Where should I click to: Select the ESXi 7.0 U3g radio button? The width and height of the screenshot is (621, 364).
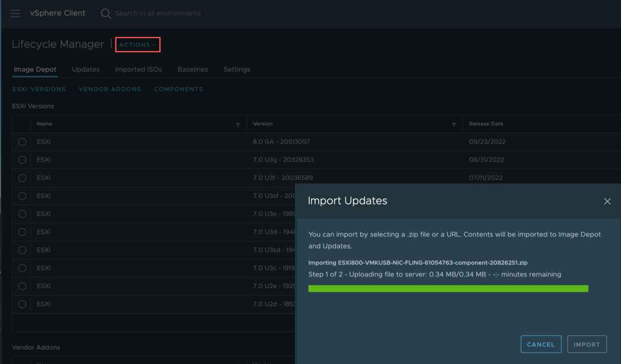coord(22,160)
